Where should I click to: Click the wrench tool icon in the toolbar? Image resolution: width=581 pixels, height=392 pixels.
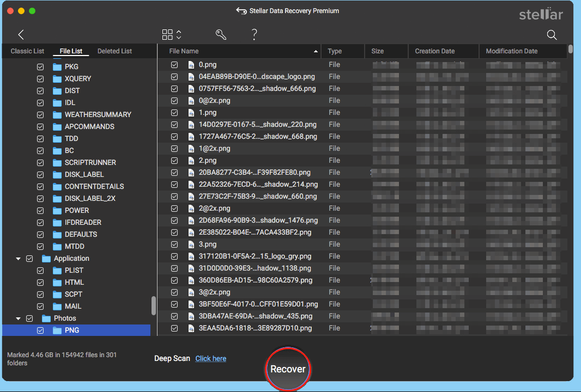tap(221, 34)
